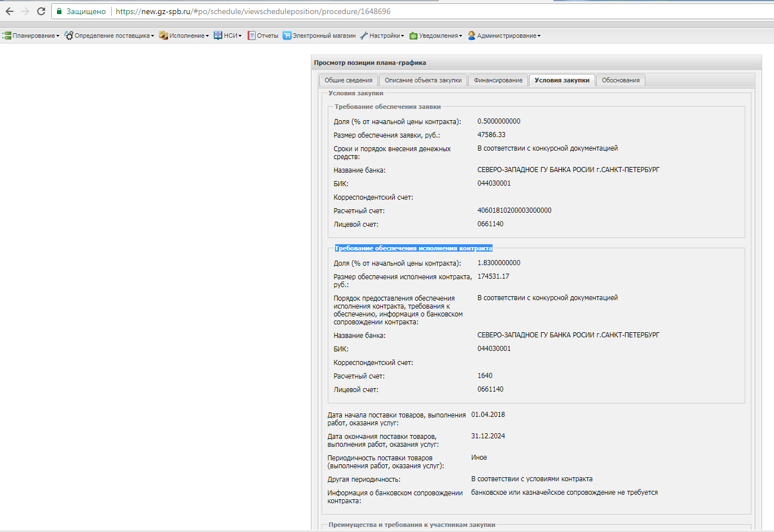Viewport: 774px width, 532px height.
Task: Click the green secure padlock icon
Action: [x=59, y=11]
